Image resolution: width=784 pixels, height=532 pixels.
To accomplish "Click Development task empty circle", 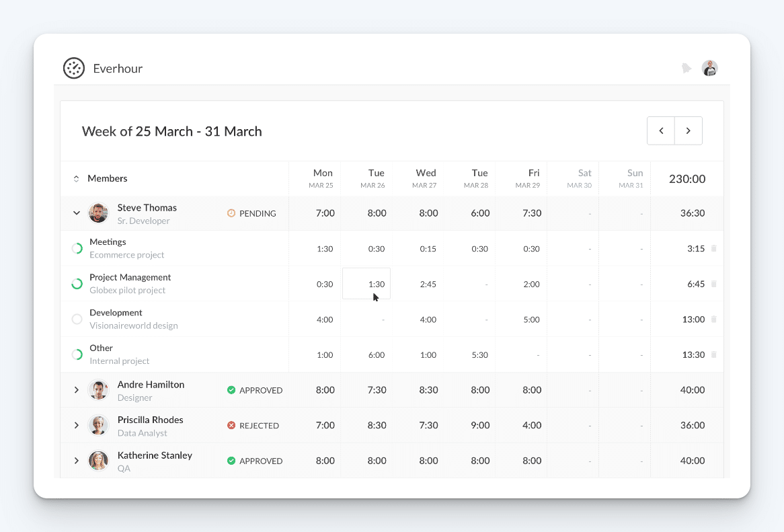I will [77, 319].
